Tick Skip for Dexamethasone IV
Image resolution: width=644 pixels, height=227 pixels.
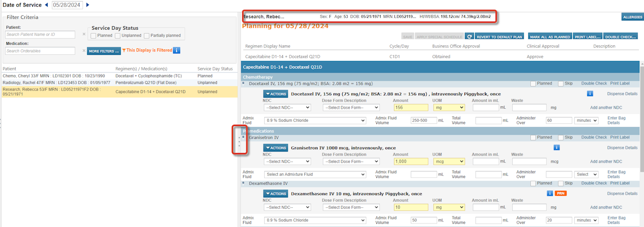click(561, 183)
